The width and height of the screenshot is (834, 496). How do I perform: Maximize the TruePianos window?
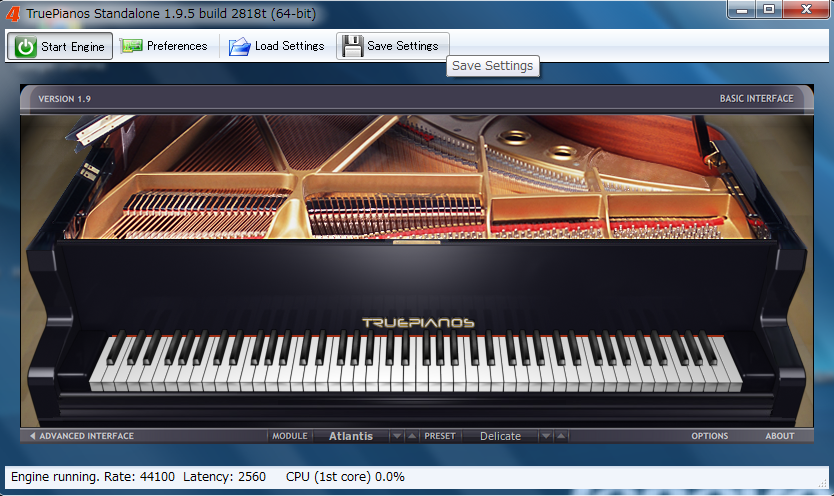click(768, 9)
